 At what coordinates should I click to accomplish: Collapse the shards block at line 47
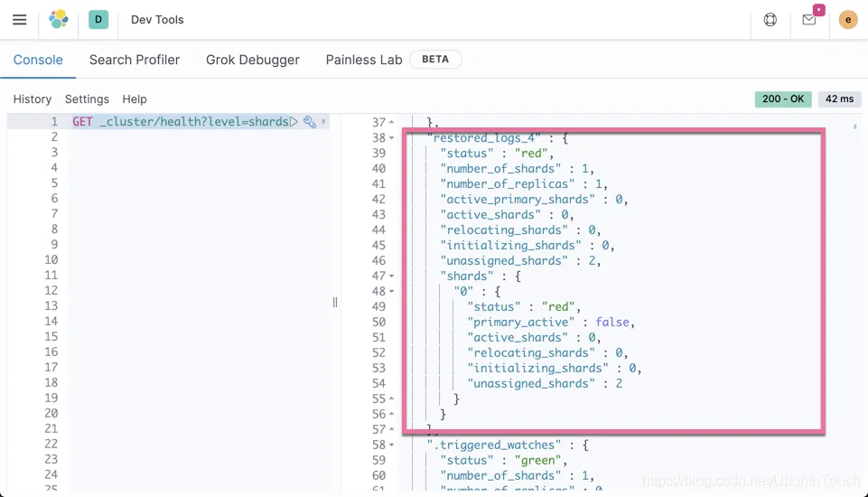pos(391,276)
